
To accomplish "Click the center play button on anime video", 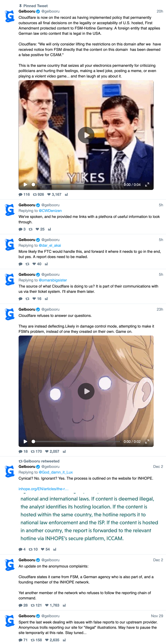I will [x=86, y=391].
